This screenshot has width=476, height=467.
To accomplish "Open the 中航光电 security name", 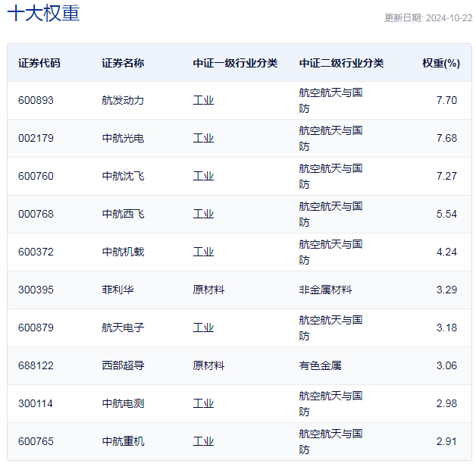I will point(123,138).
